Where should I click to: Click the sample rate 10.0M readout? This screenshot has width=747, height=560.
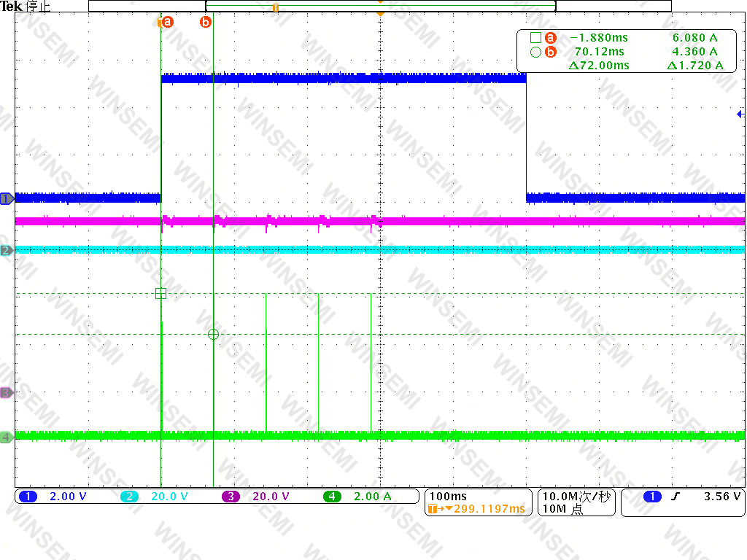(x=576, y=496)
